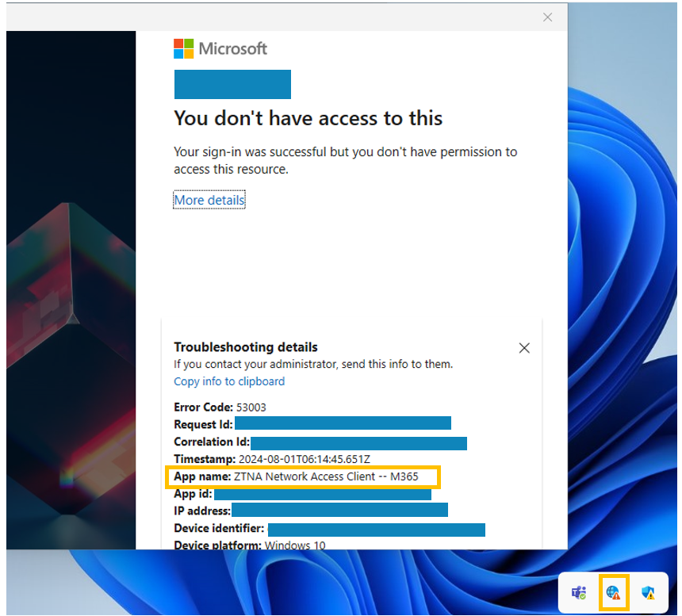Image resolution: width=682 pixels, height=616 pixels.
Task: Click the sign-in was successful message
Action: pyautogui.click(x=345, y=160)
